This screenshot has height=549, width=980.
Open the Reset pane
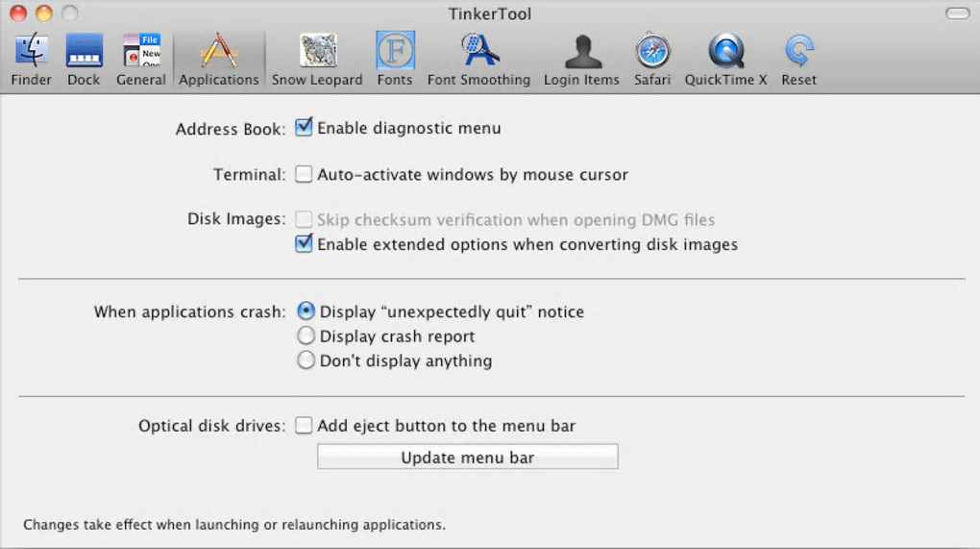coord(798,60)
